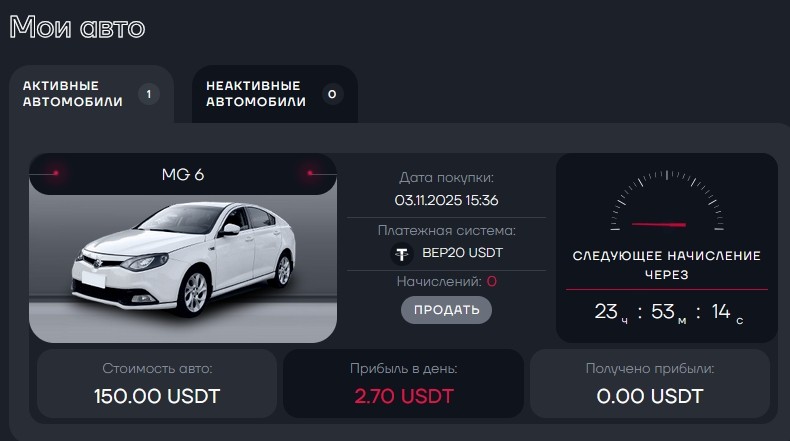Click the BEP20 USDT payment system label

(x=461, y=254)
